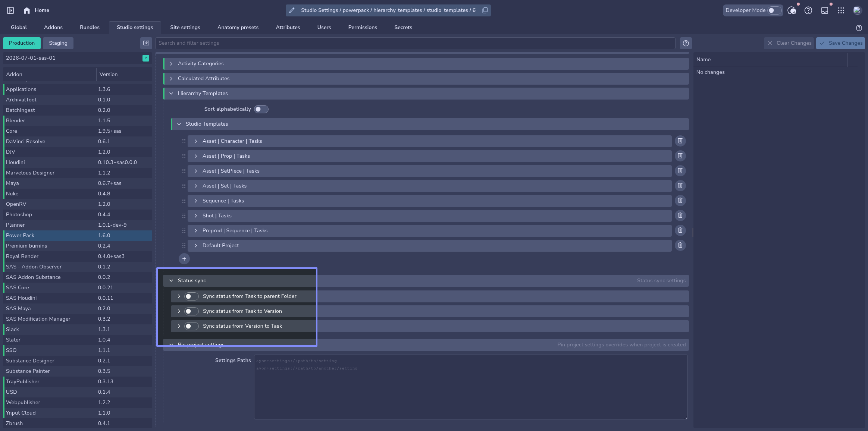Open the Users tab

pos(324,28)
